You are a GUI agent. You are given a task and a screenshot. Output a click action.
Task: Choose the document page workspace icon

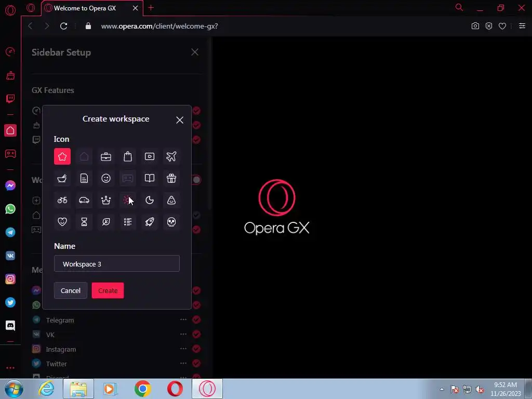[84, 178]
